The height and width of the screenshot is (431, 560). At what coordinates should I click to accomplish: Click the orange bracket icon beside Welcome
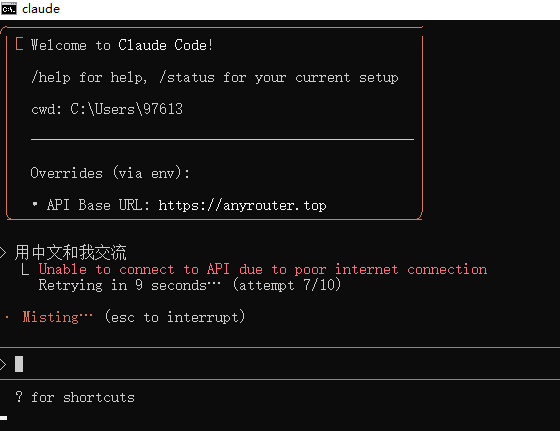point(19,44)
